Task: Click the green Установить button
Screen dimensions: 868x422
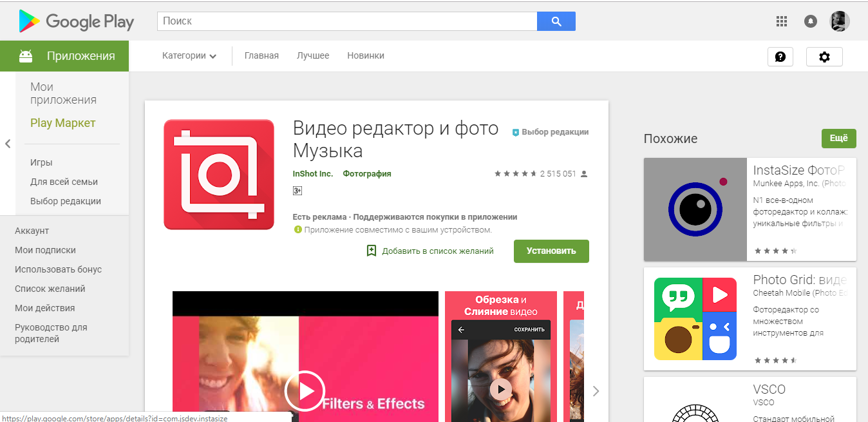Action: [x=551, y=251]
